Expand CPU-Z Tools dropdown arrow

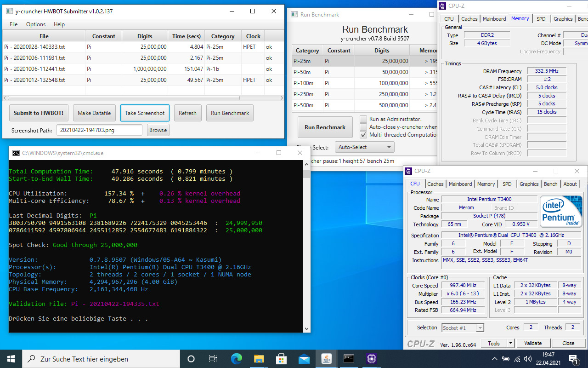point(510,343)
